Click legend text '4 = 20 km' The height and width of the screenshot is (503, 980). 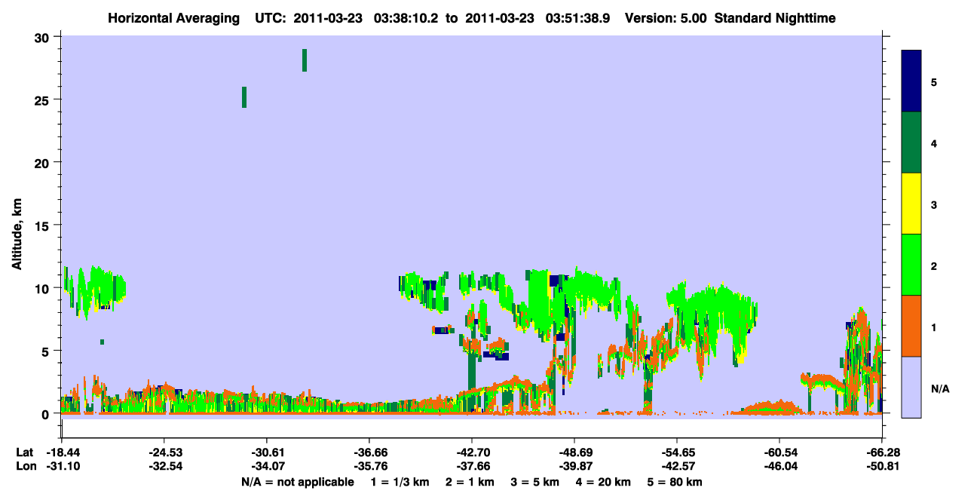[603, 482]
